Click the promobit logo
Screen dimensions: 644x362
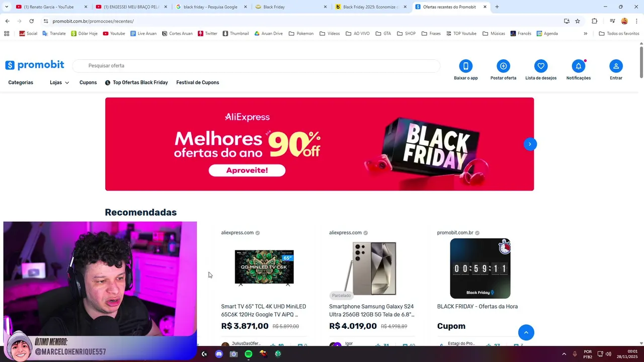35,65
